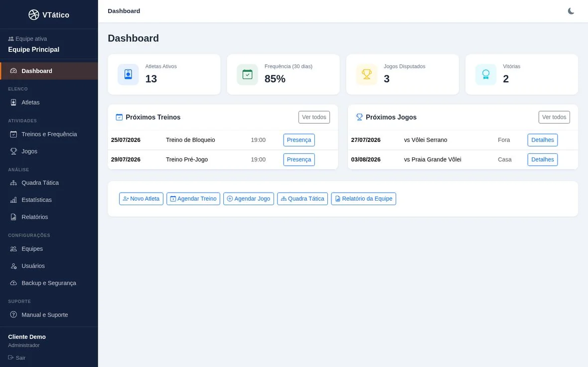Click the Relatório da Equipe button
Image resolution: width=588 pixels, height=367 pixels.
click(x=363, y=199)
